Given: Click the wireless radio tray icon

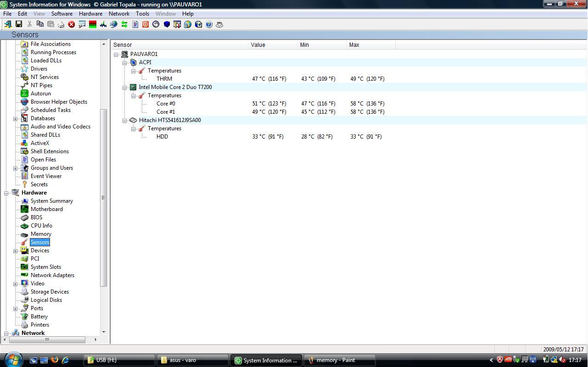Looking at the screenshot, I should click(x=533, y=360).
